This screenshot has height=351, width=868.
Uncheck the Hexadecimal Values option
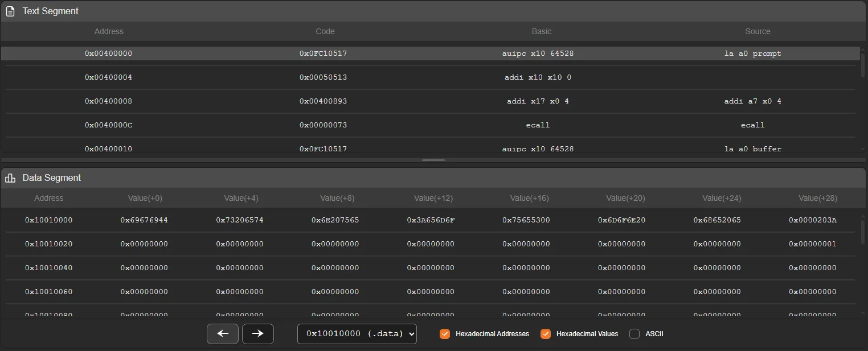pyautogui.click(x=546, y=334)
